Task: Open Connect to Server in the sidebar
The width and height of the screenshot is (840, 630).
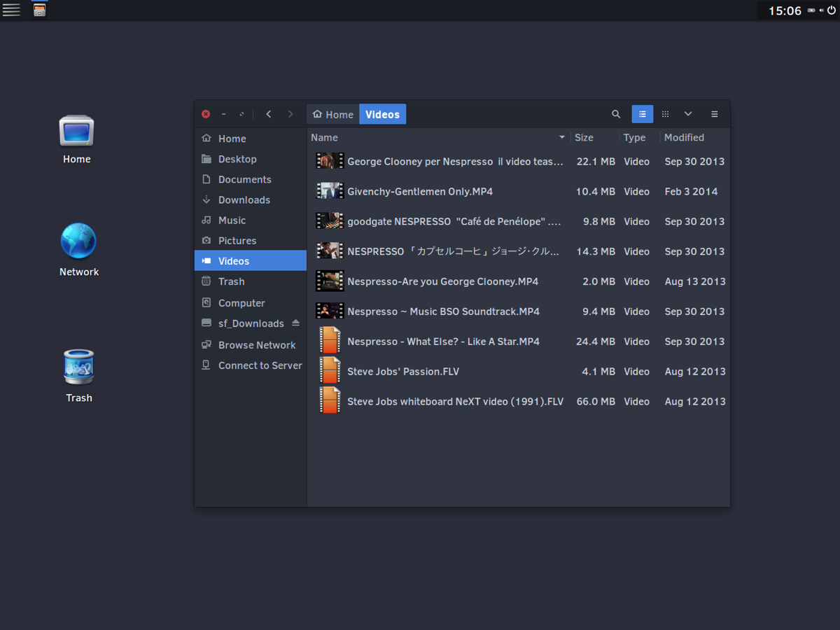Action: point(251,365)
